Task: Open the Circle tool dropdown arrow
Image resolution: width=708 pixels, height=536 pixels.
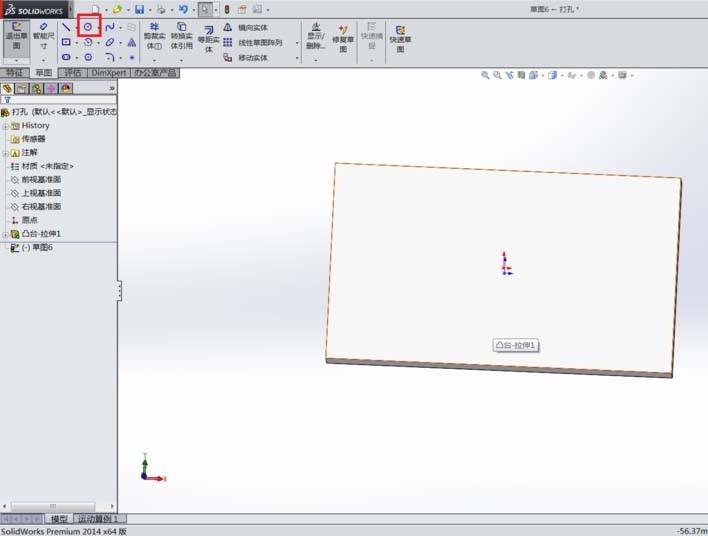Action: [x=98, y=28]
